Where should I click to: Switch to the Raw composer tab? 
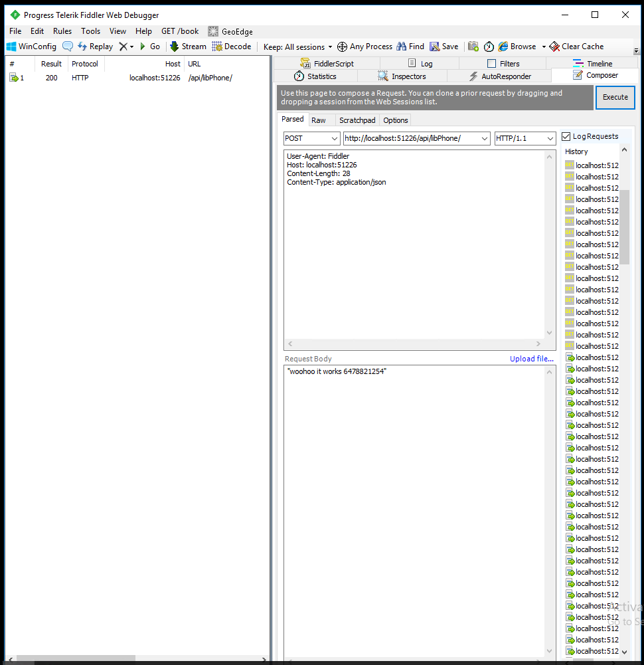(319, 120)
